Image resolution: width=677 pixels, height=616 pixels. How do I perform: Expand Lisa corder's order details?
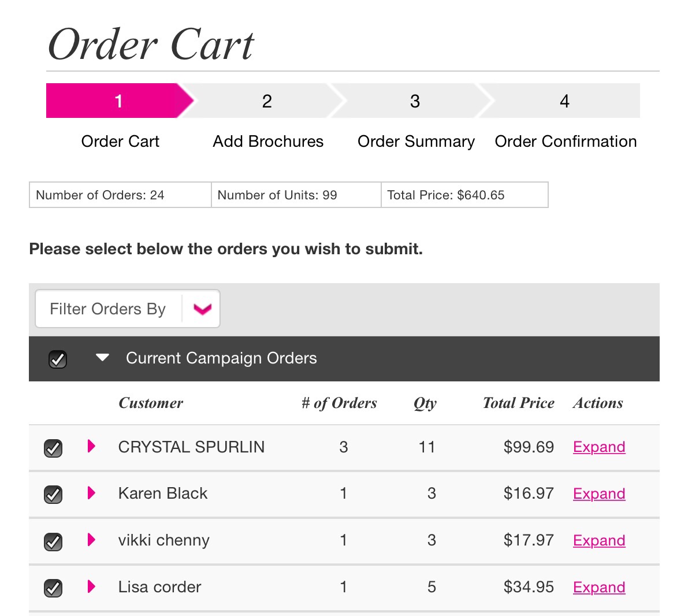(598, 587)
